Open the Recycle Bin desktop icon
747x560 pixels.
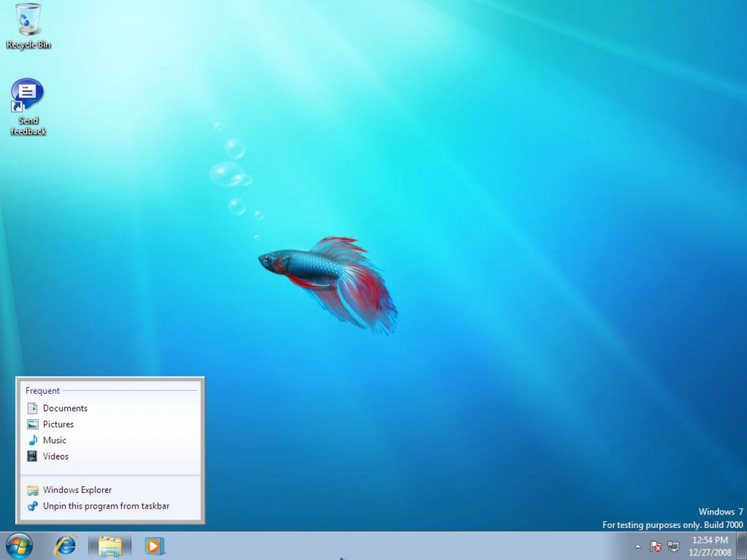[x=28, y=26]
